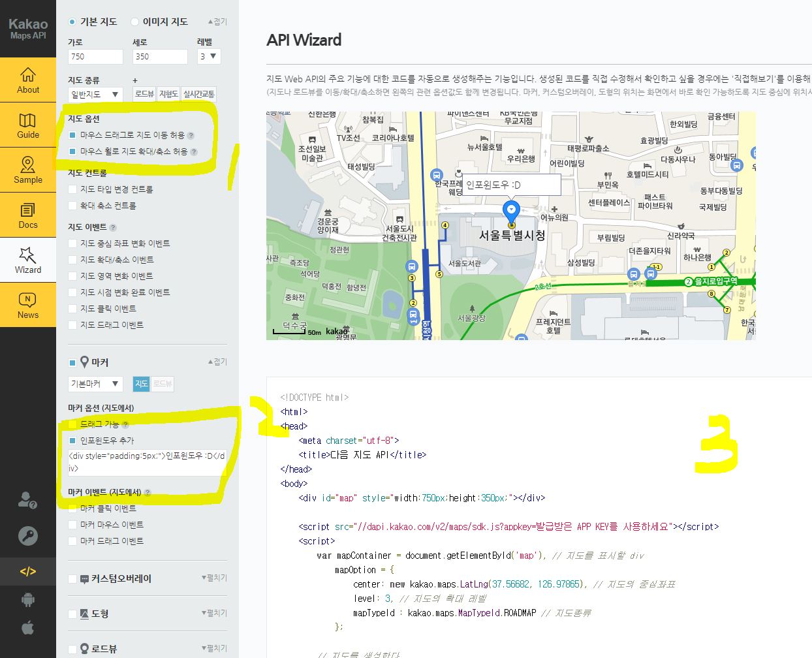Screen dimensions: 812x658
Task: Select 기본 지도 radio button
Action: click(72, 22)
